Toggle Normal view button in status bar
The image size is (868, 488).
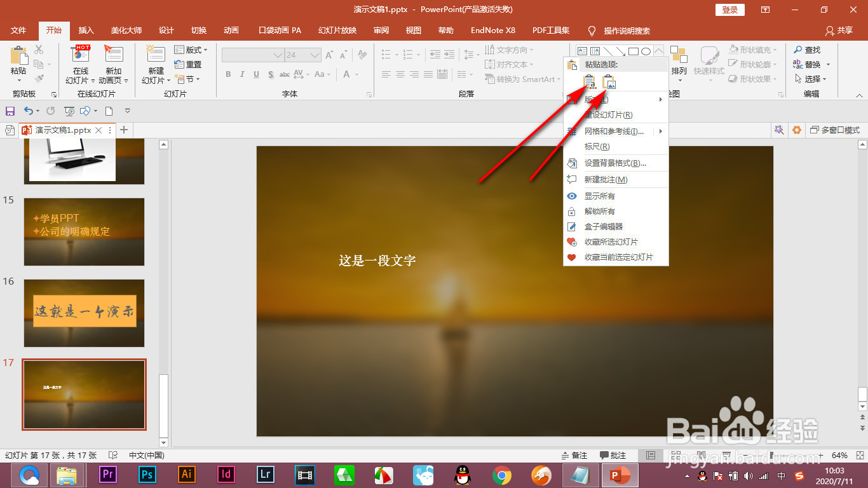[x=649, y=456]
